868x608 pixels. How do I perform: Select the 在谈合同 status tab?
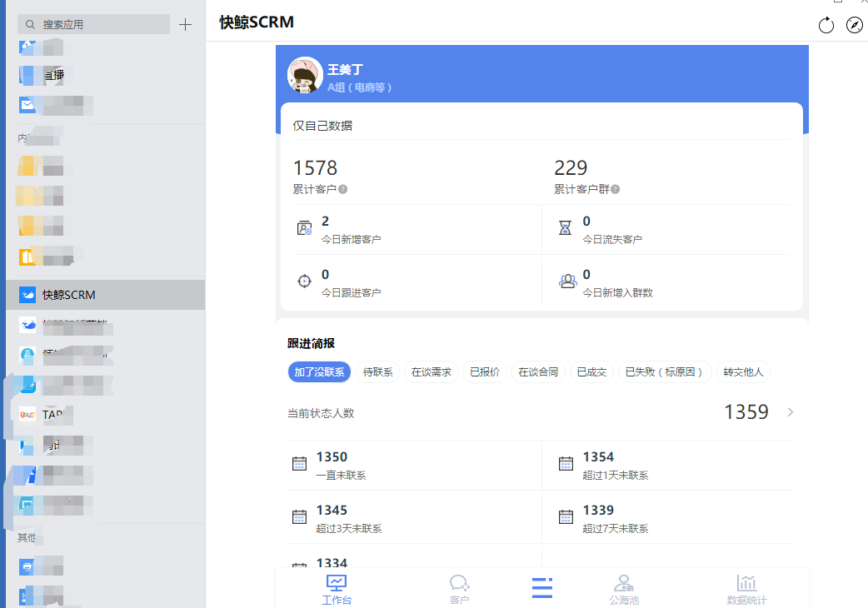click(538, 371)
